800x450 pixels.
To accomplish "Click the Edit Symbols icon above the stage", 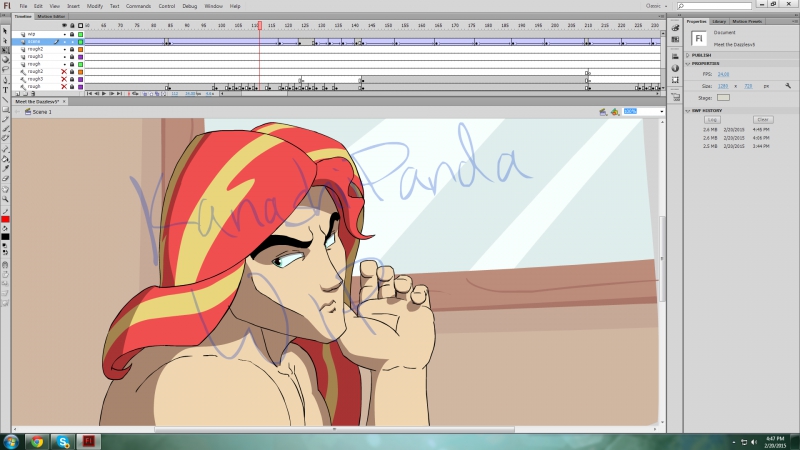I will [x=615, y=112].
